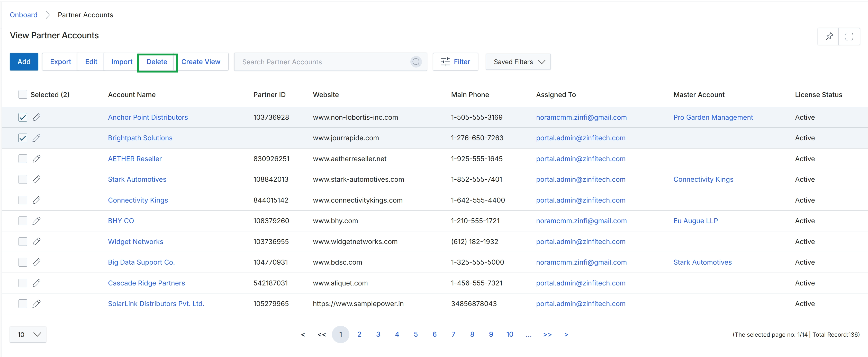Click the pin icon at top right

coord(829,36)
